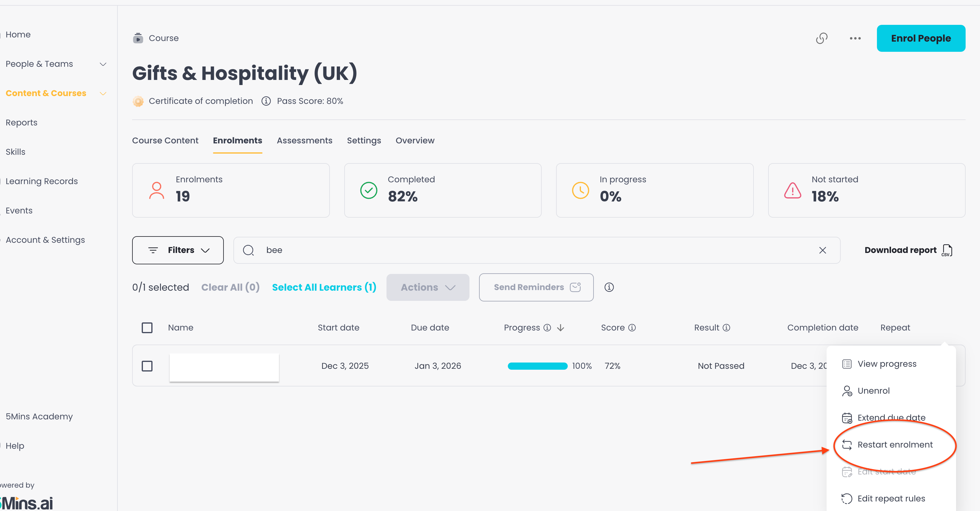
Task: Click the Enrol People button
Action: (921, 38)
